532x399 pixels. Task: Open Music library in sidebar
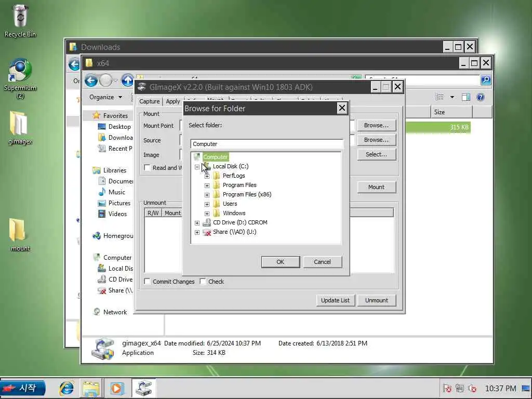117,192
